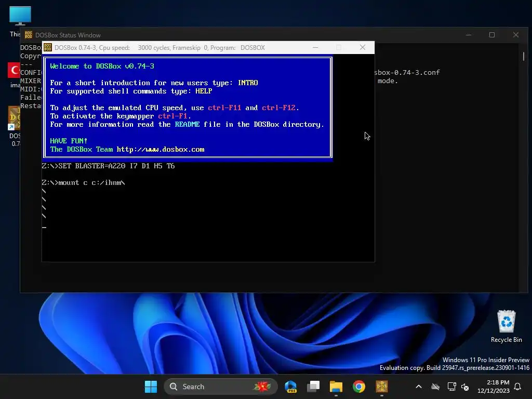Minimize the DOSBox Status Window
The height and width of the screenshot is (399, 532).
click(x=469, y=35)
